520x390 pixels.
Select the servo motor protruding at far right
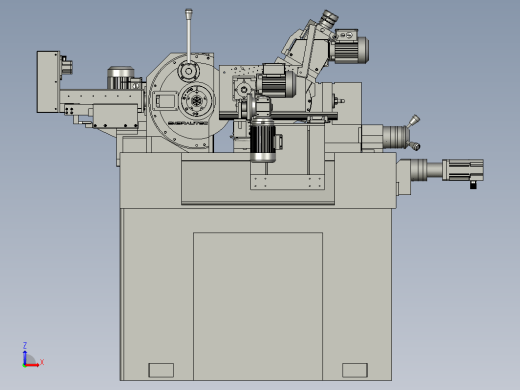[x=463, y=170]
